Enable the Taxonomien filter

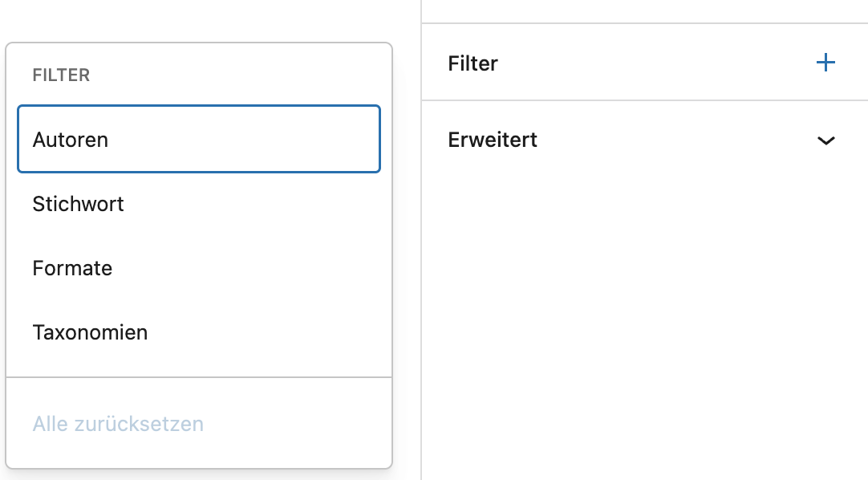(x=90, y=332)
